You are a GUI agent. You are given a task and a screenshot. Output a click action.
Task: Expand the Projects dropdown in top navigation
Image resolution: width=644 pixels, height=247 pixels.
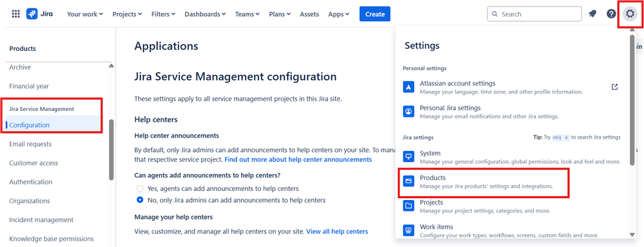pos(127,14)
